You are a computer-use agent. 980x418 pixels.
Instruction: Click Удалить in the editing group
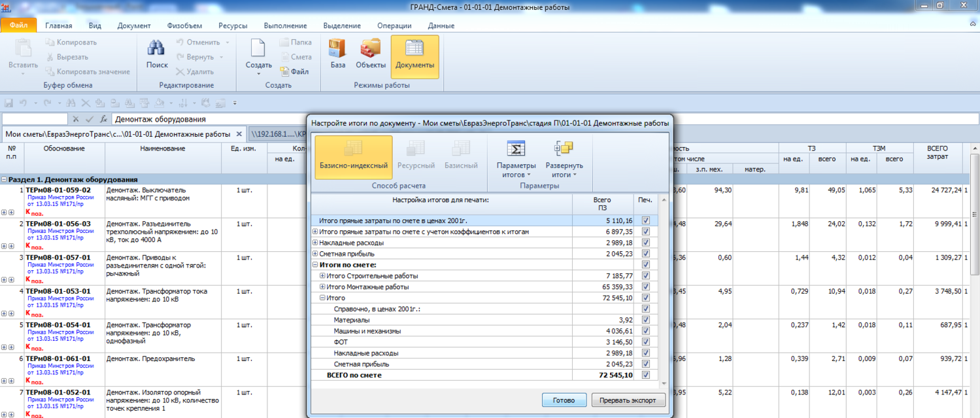tap(194, 72)
